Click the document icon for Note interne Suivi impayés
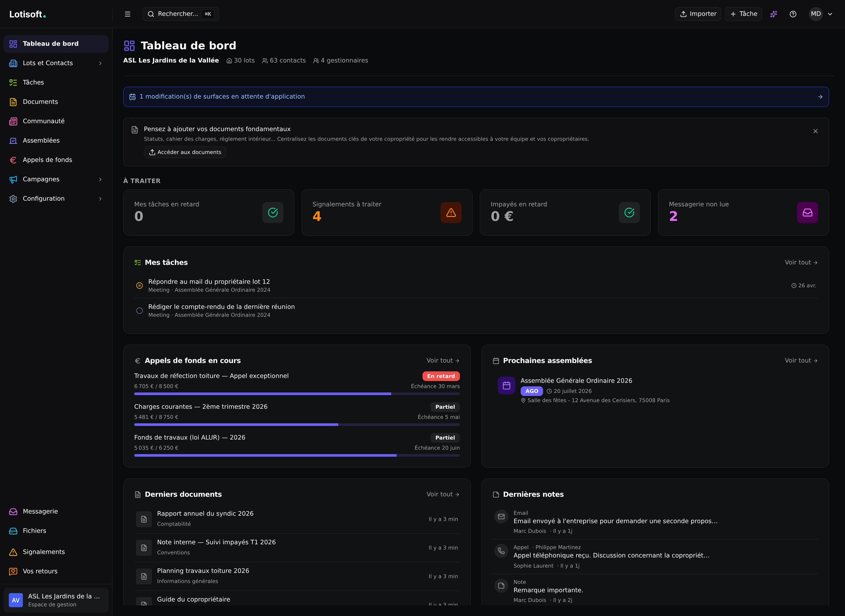This screenshot has width=845, height=616. coord(144,548)
